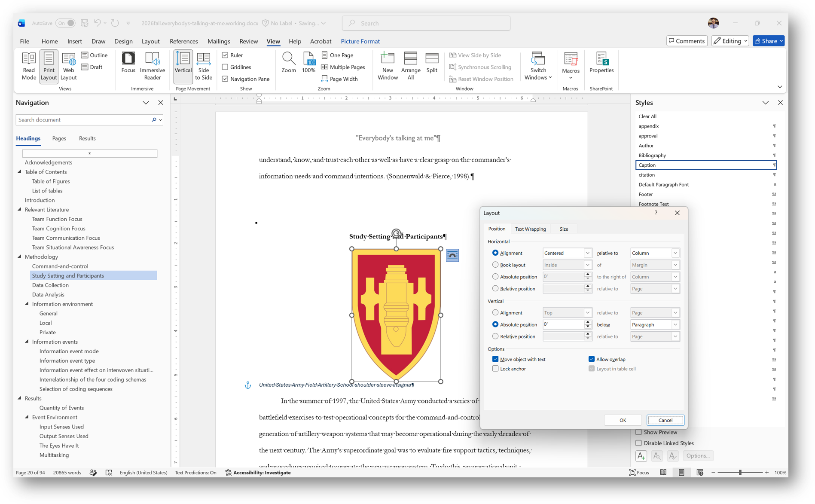The height and width of the screenshot is (504, 815).
Task: Open the Picture Format ribbon tab
Action: tap(360, 41)
